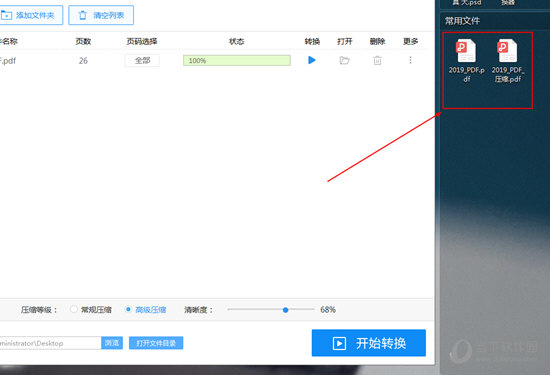
Task: Click the 常用文件 panel title
Action: (x=462, y=21)
